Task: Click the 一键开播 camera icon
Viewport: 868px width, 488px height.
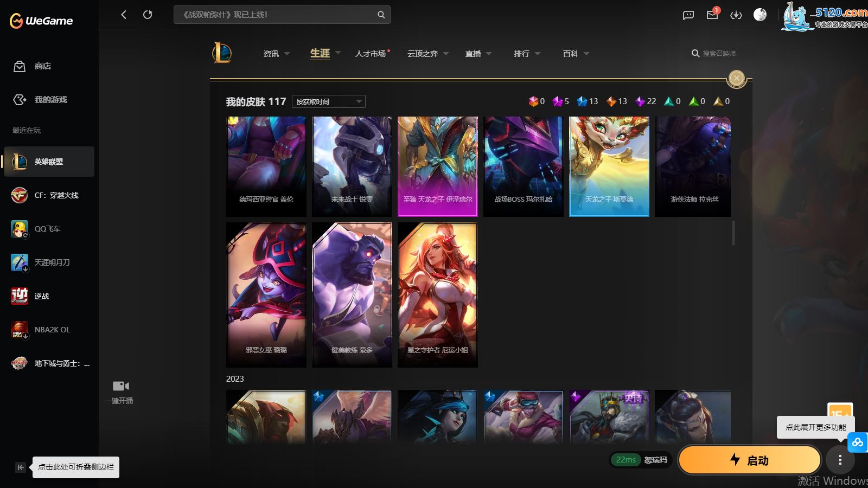Action: (120, 386)
